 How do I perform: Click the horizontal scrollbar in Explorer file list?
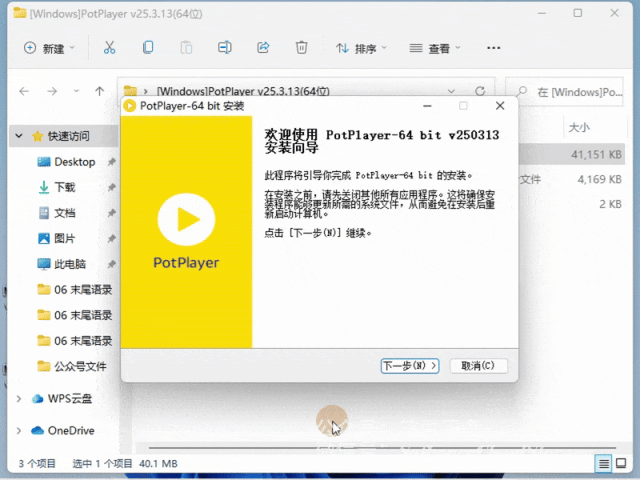click(382, 448)
